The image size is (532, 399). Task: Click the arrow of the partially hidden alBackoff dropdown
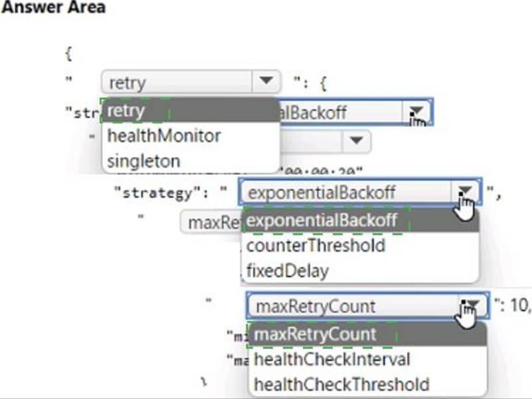(x=416, y=112)
